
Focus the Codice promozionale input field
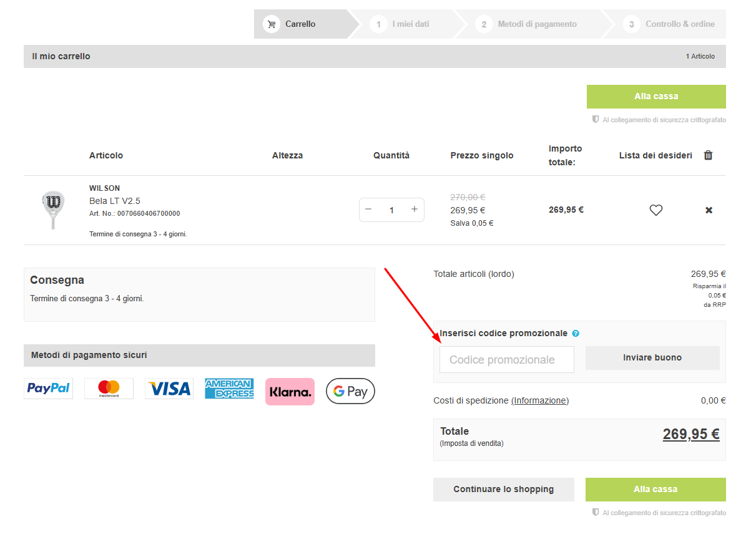pos(506,360)
